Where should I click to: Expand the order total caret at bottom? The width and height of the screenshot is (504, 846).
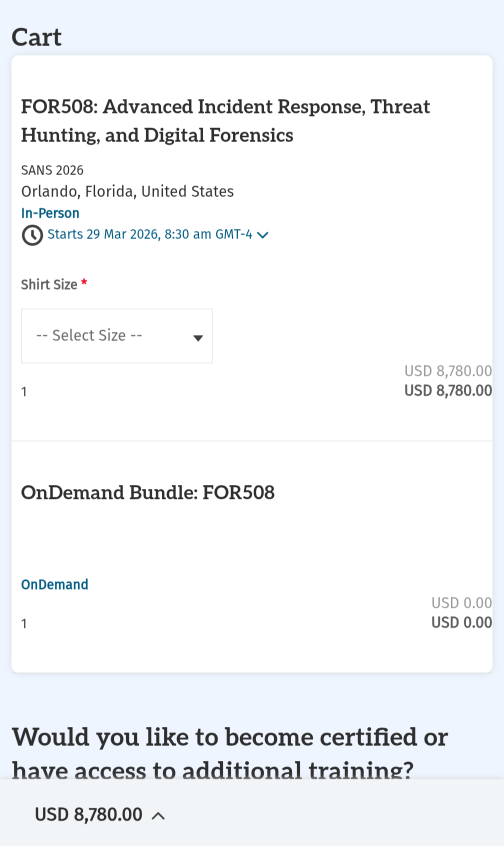click(x=158, y=816)
